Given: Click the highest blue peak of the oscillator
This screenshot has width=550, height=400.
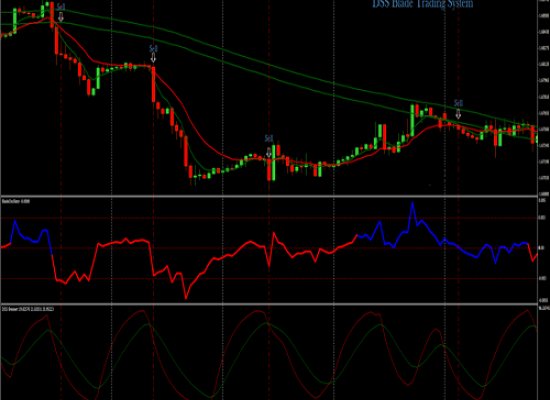Looking at the screenshot, I should [x=412, y=203].
